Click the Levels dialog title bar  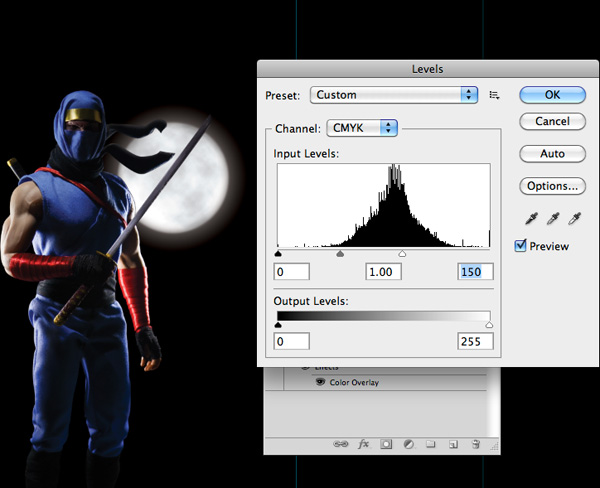pyautogui.click(x=427, y=69)
